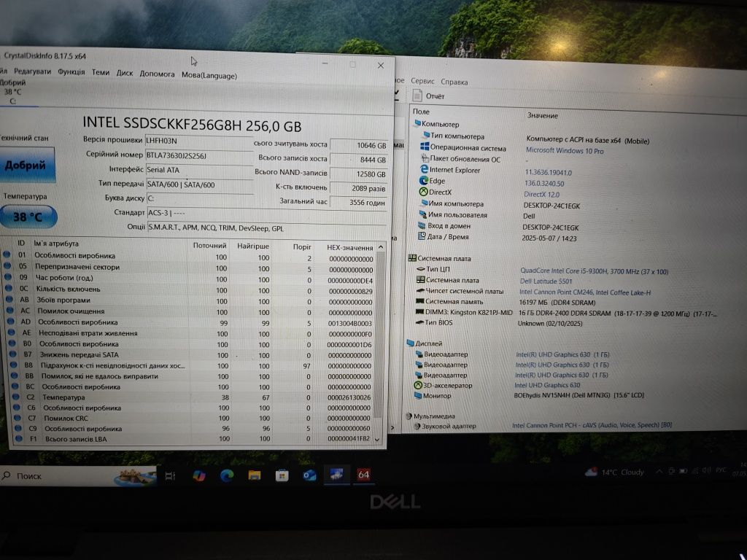
Task: Open Copilot from the taskbar
Action: (x=198, y=475)
